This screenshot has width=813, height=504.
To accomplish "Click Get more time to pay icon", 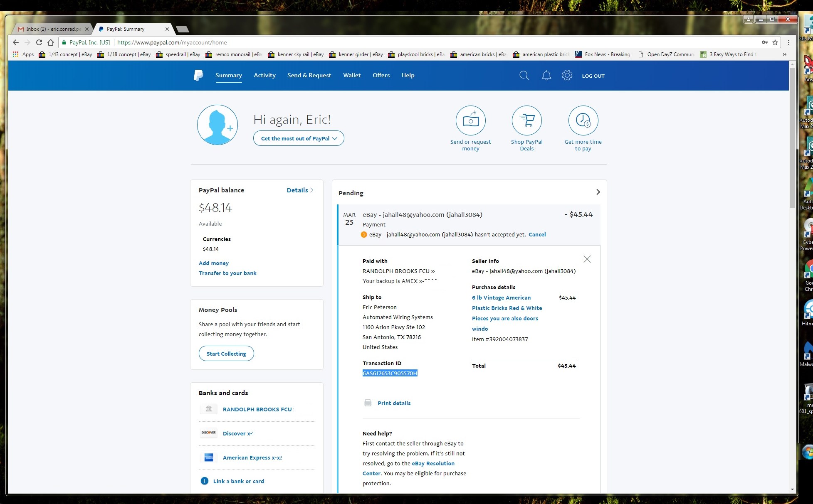I will [x=583, y=120].
